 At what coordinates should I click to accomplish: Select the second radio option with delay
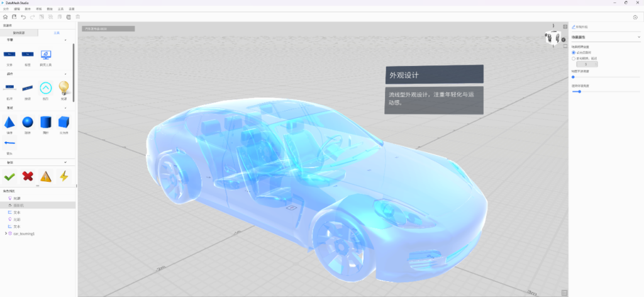click(x=574, y=59)
